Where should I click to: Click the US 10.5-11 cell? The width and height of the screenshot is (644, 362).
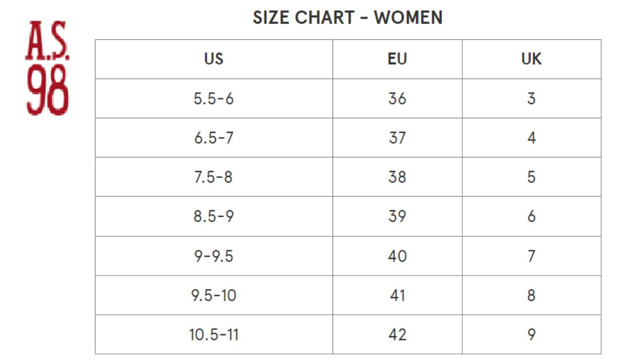pos(214,334)
